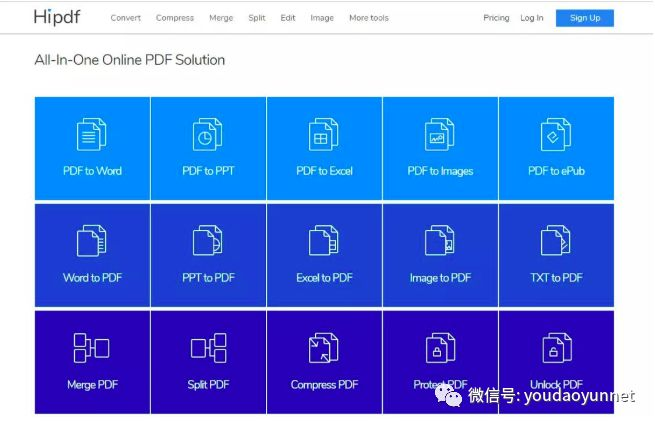Click the Excel to PDF icon

[x=323, y=241]
